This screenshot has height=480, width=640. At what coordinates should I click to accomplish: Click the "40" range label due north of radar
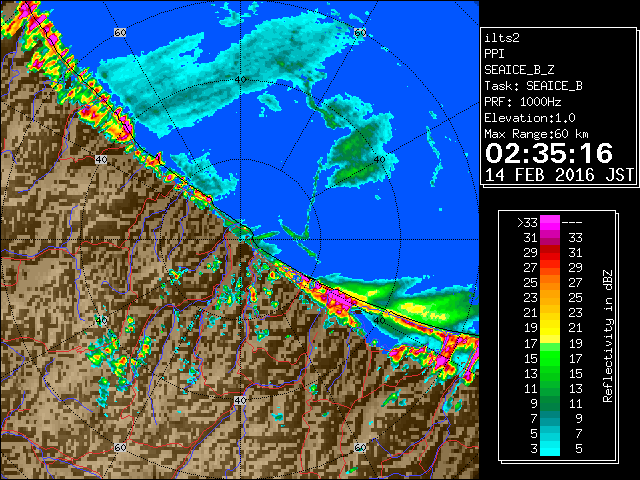(240, 80)
